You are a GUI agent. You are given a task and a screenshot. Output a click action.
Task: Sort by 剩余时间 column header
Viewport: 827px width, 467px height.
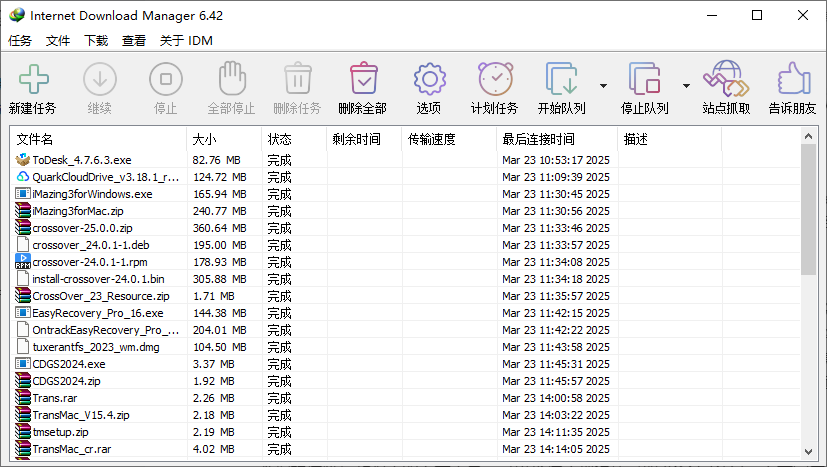pos(364,139)
